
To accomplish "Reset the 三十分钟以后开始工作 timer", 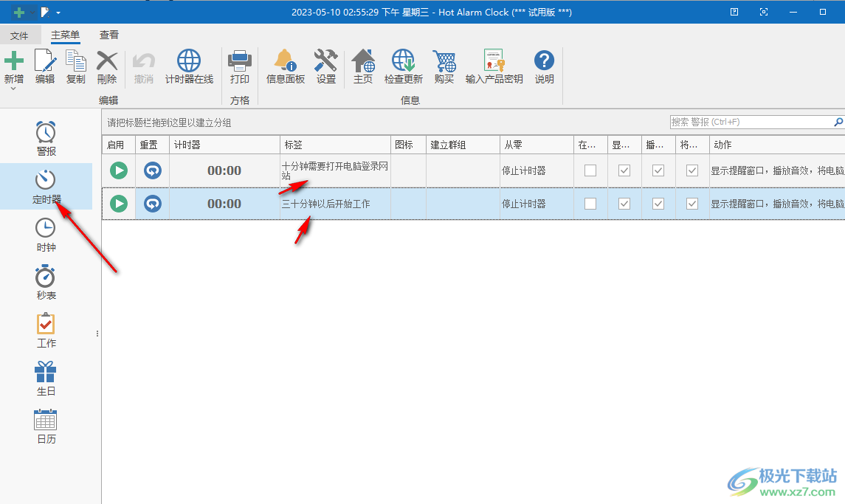I will pyautogui.click(x=153, y=204).
